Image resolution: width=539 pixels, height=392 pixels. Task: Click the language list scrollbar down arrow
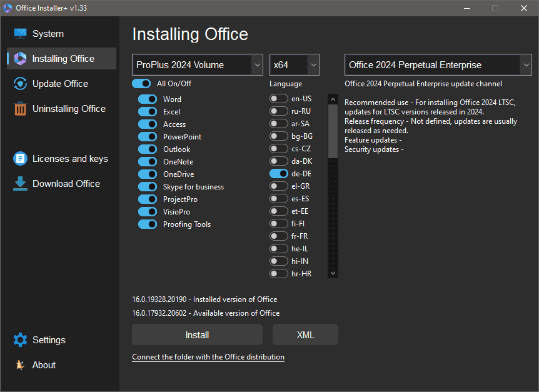tap(333, 273)
